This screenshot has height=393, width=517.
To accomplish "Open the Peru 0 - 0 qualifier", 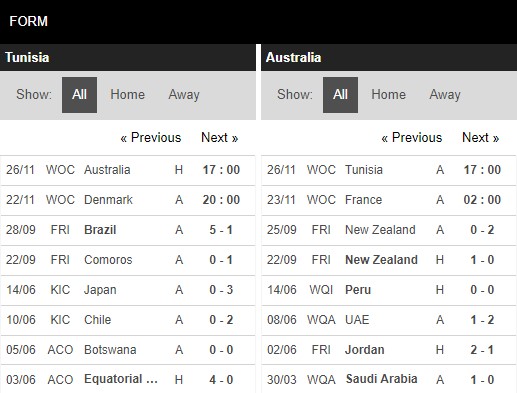I will pos(389,290).
